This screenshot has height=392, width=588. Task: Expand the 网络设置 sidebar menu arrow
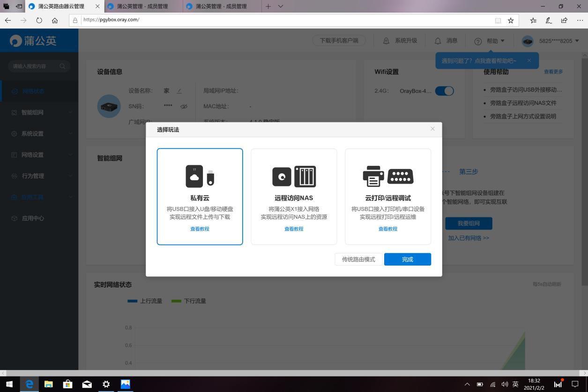70,155
